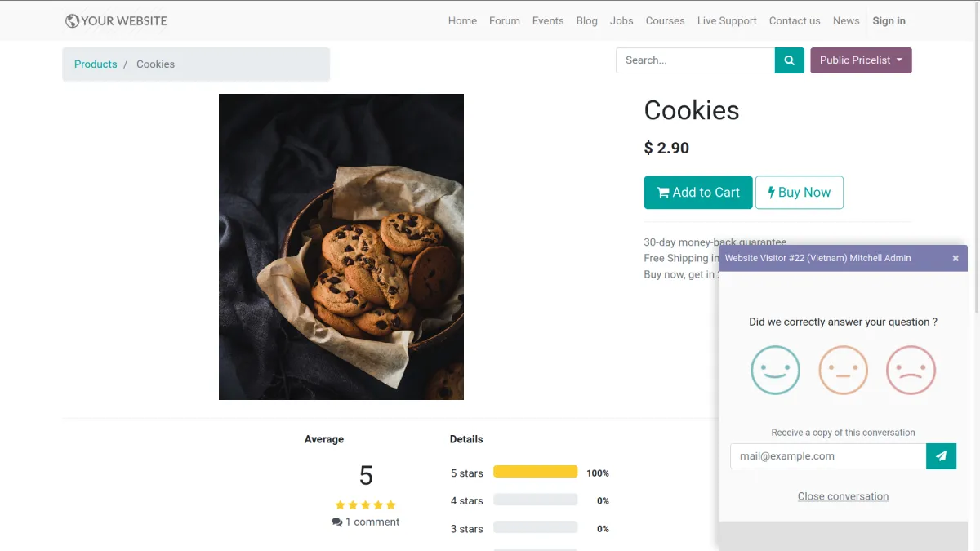Viewport: 980px width, 551px height.
Task: Close the live chat window
Action: pos(955,258)
